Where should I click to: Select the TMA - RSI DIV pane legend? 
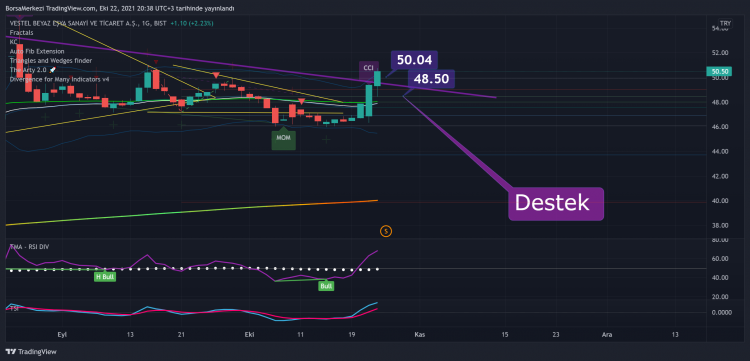(29, 247)
